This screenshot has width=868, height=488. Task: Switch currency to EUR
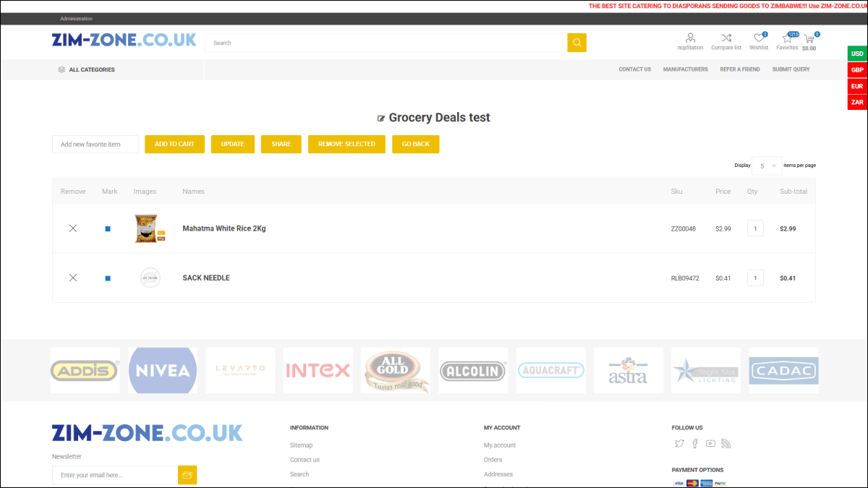coord(857,86)
